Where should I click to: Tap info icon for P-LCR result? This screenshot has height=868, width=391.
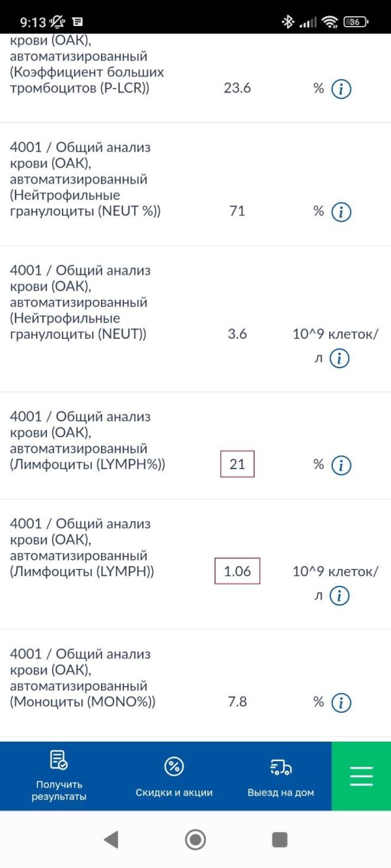[x=341, y=89]
